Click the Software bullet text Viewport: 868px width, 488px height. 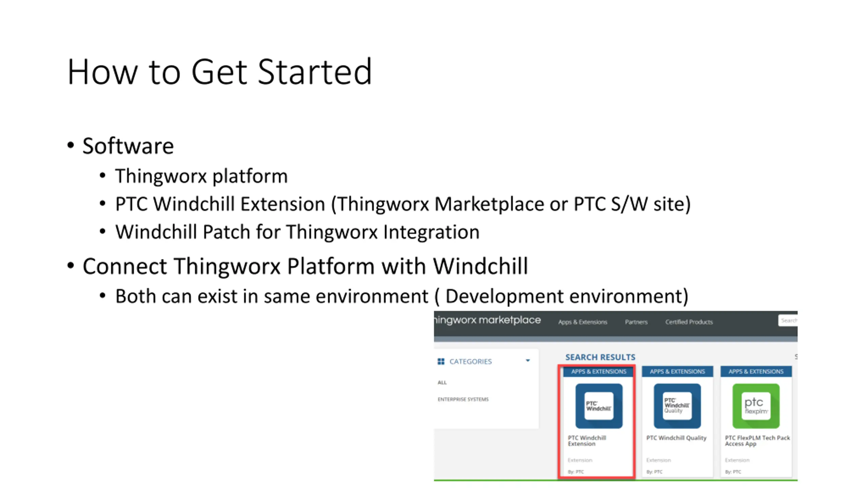click(128, 146)
